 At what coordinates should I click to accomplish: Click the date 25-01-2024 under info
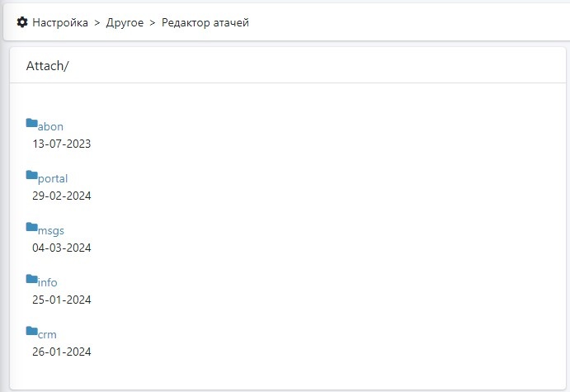(x=62, y=300)
